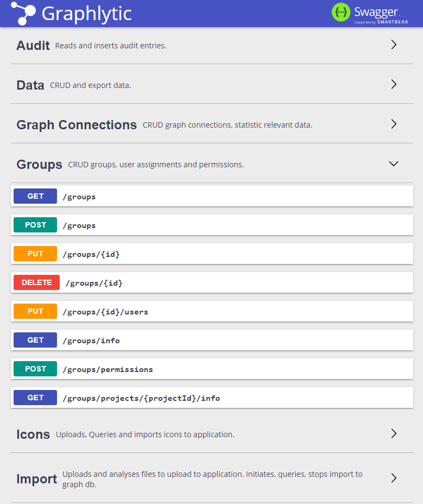Image resolution: width=423 pixels, height=504 pixels.
Task: Click the PUT badge on /groups/{id}/users
Action: tap(35, 311)
